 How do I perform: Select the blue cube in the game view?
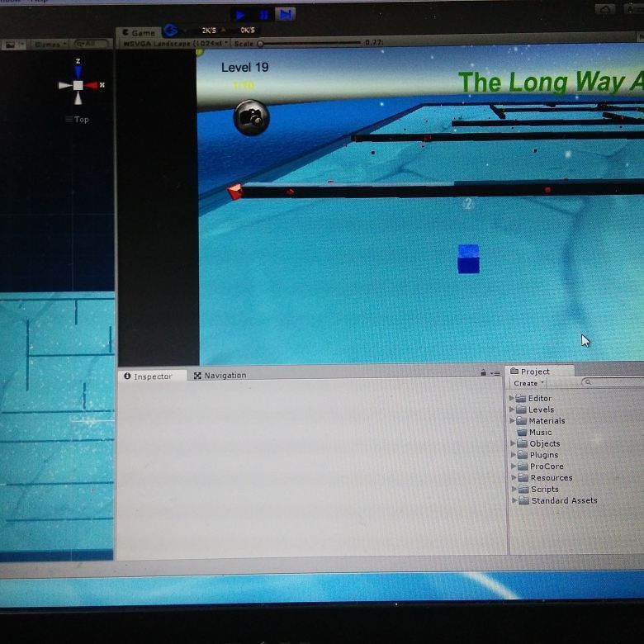(x=469, y=258)
